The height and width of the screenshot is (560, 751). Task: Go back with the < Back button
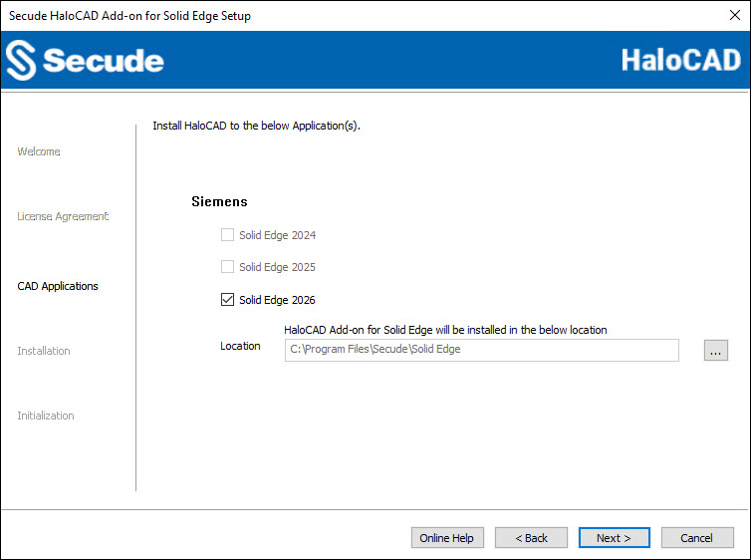pyautogui.click(x=531, y=538)
